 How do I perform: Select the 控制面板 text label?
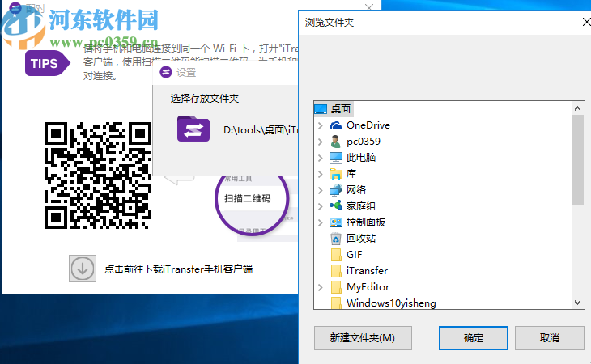point(366,222)
